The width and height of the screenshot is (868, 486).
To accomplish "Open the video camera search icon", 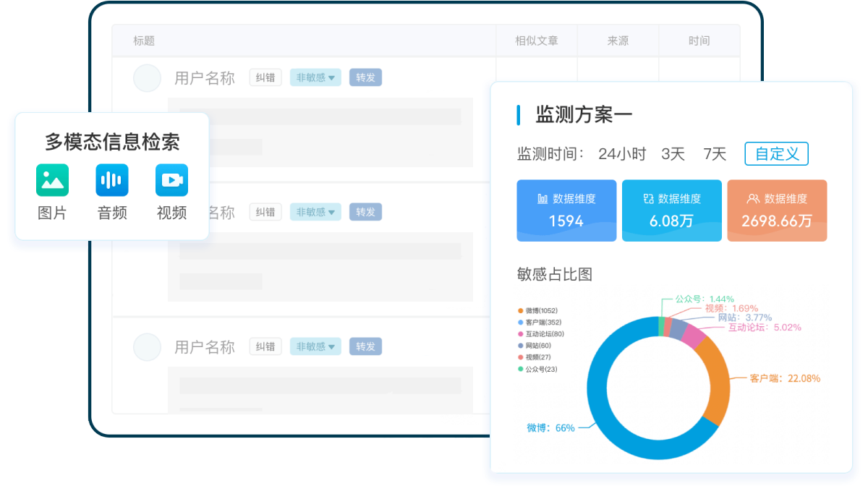I will 171,180.
